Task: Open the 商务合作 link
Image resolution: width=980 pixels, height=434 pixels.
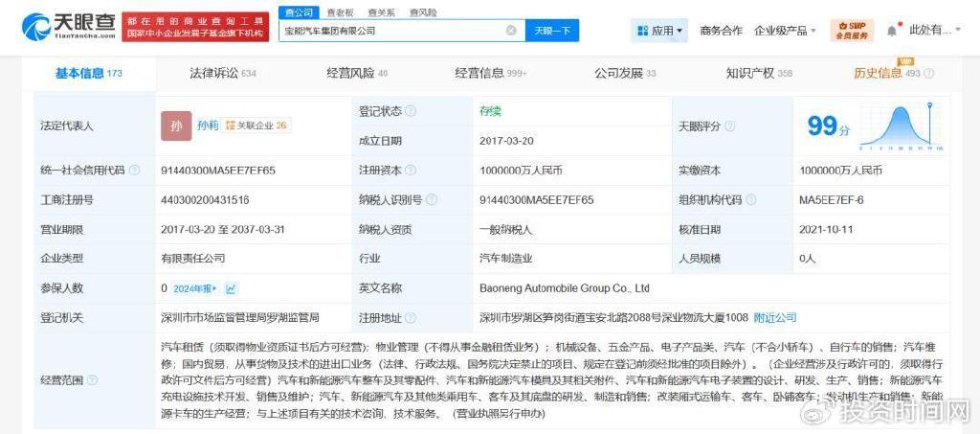Action: 721,30
